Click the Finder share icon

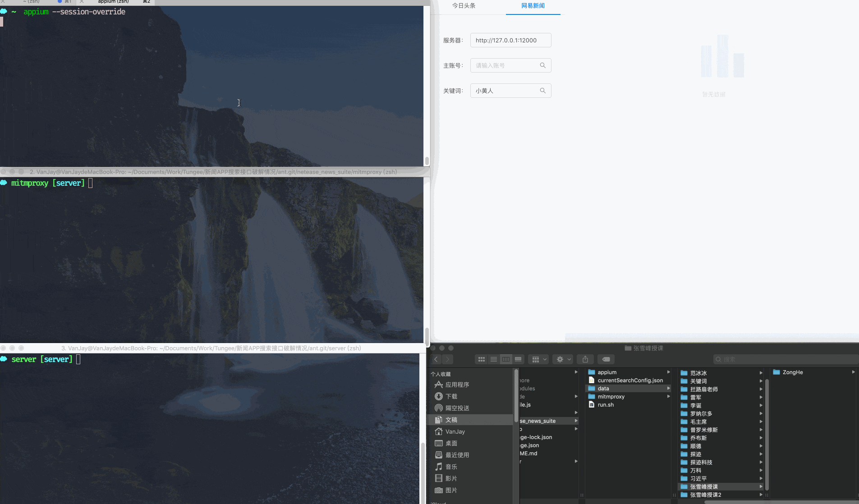click(x=585, y=359)
